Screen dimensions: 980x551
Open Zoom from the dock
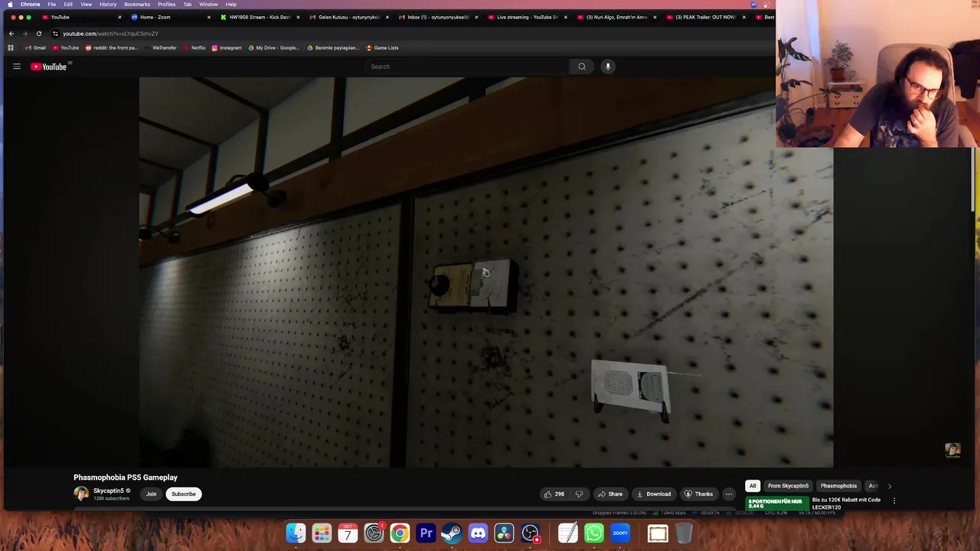tap(620, 533)
